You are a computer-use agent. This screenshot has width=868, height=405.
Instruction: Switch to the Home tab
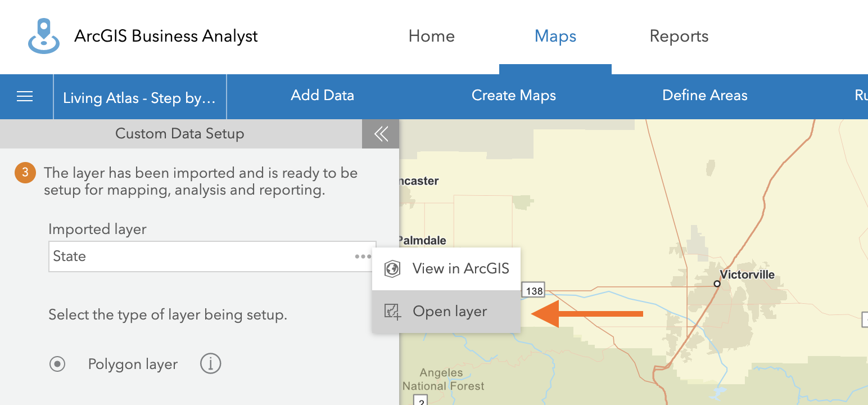tap(431, 37)
